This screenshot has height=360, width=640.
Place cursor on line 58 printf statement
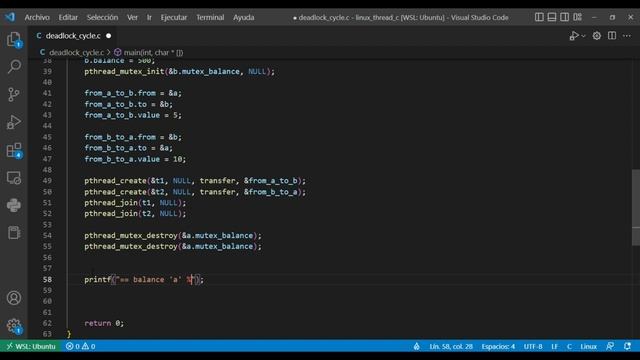pyautogui.click(x=144, y=280)
